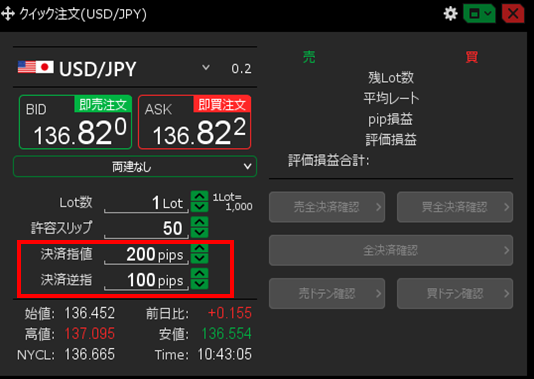Image resolution: width=534 pixels, height=379 pixels.
Task: Increase Lot数 with the up arrow
Action: 200,196
